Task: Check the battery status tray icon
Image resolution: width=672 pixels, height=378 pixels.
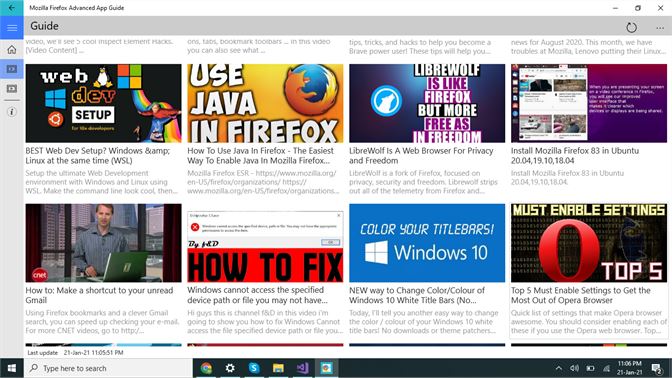Action: pyautogui.click(x=591, y=368)
